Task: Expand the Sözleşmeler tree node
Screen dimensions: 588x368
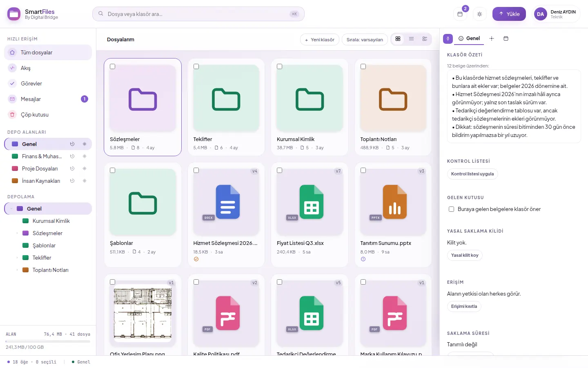Action: tap(17, 233)
